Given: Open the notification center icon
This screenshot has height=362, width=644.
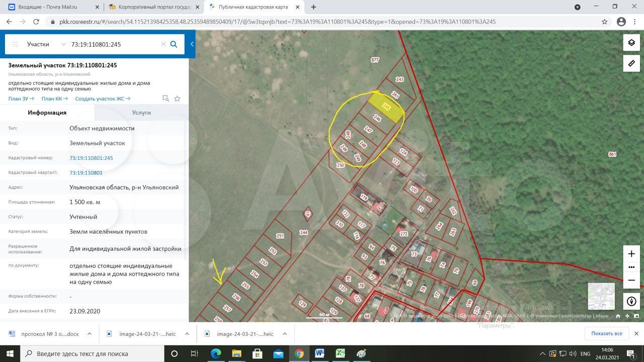Looking at the screenshot, I should [631, 353].
